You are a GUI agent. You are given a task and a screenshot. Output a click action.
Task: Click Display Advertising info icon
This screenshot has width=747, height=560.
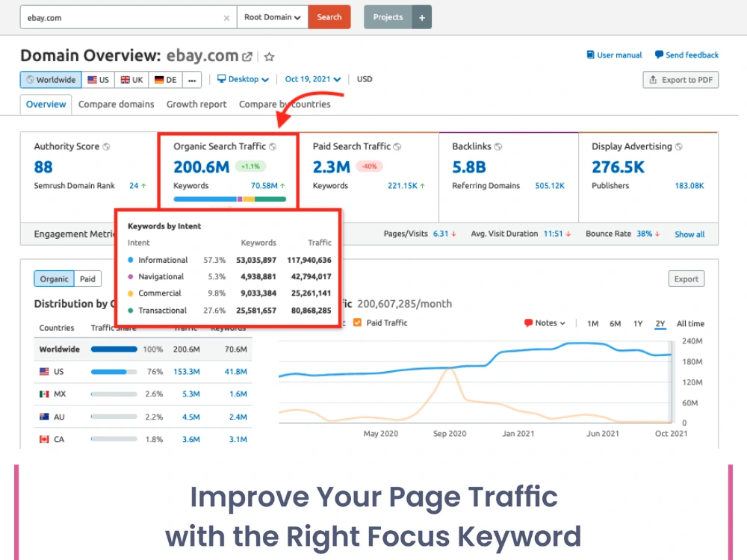[679, 146]
